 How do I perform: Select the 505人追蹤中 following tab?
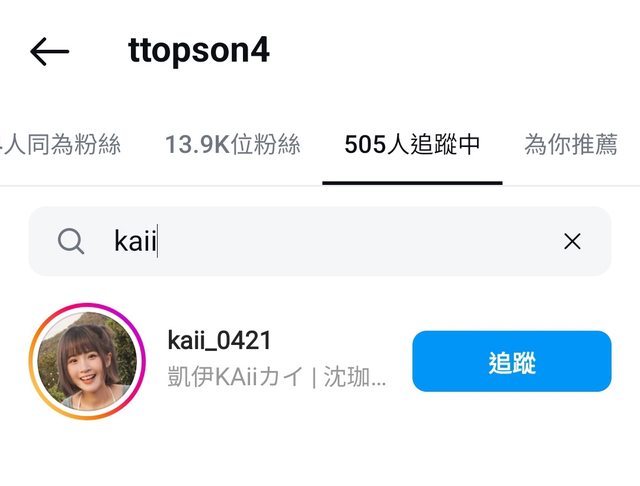412,144
